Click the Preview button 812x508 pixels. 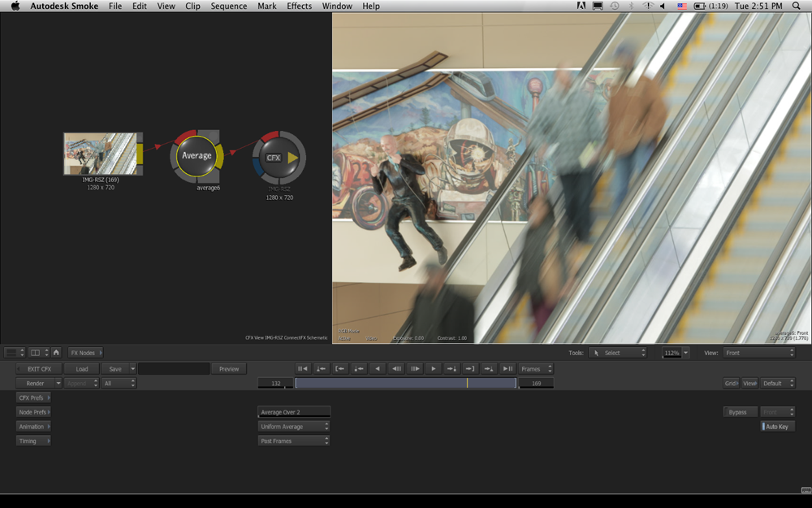pos(229,369)
